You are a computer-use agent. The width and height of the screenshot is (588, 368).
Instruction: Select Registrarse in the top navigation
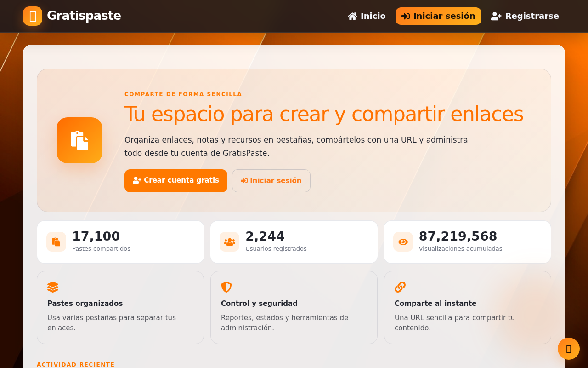[x=525, y=16]
